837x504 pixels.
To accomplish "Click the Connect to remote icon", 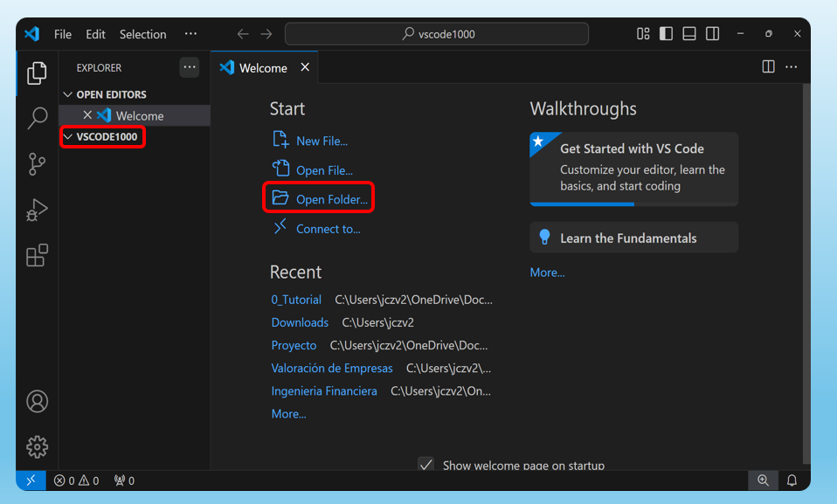I will pos(280,226).
